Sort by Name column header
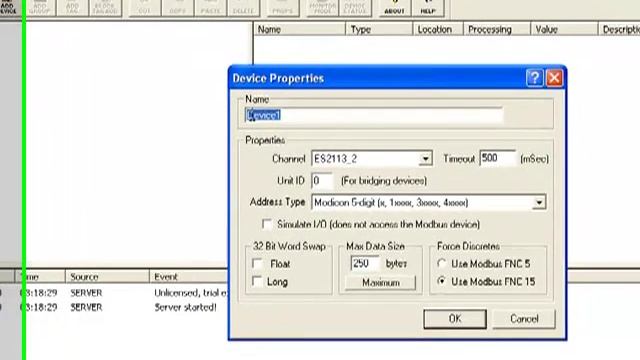The width and height of the screenshot is (640, 360). point(300,29)
